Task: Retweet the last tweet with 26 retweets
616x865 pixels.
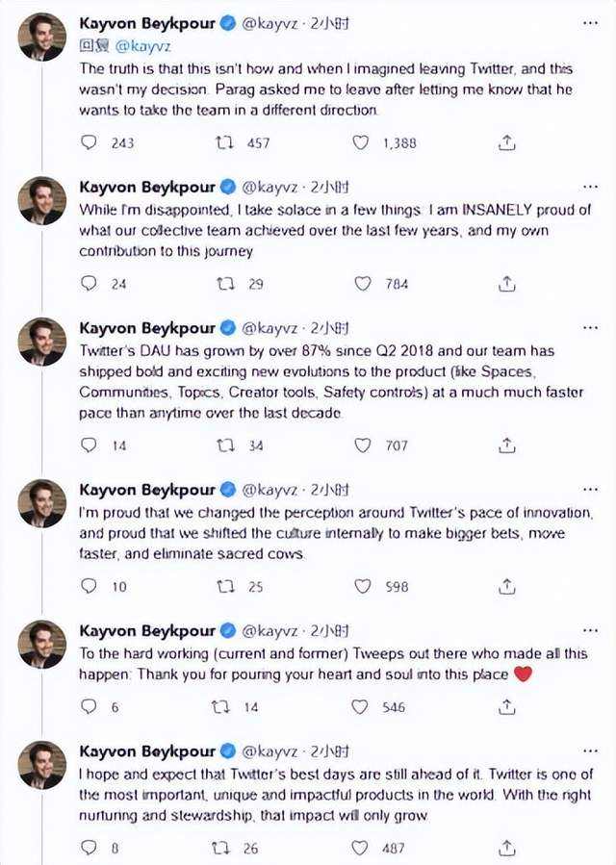Action: (x=220, y=848)
